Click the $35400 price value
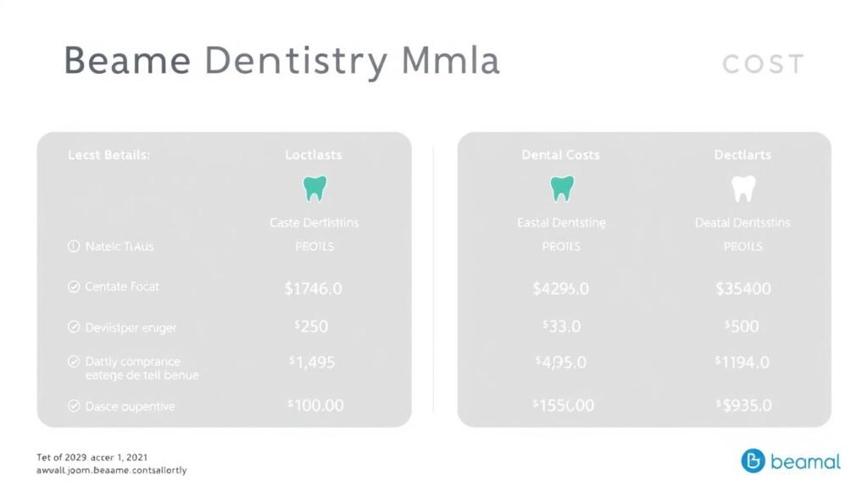 743,288
